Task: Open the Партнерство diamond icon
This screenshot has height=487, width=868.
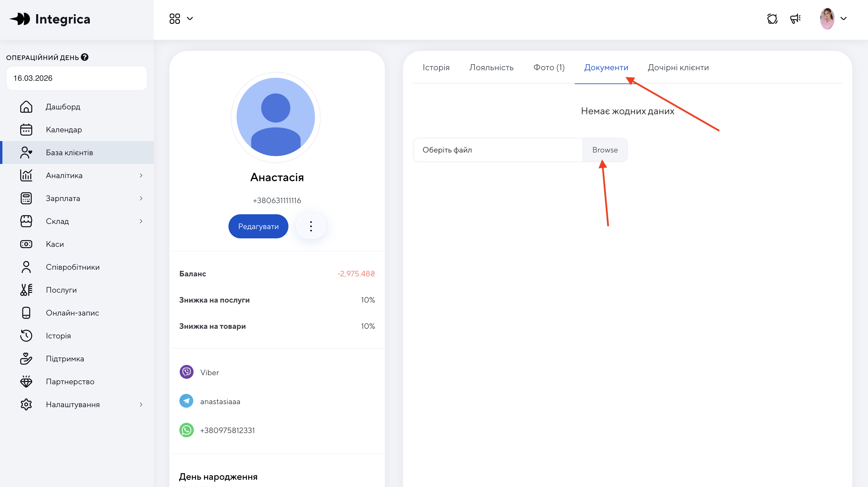Action: [x=26, y=382]
